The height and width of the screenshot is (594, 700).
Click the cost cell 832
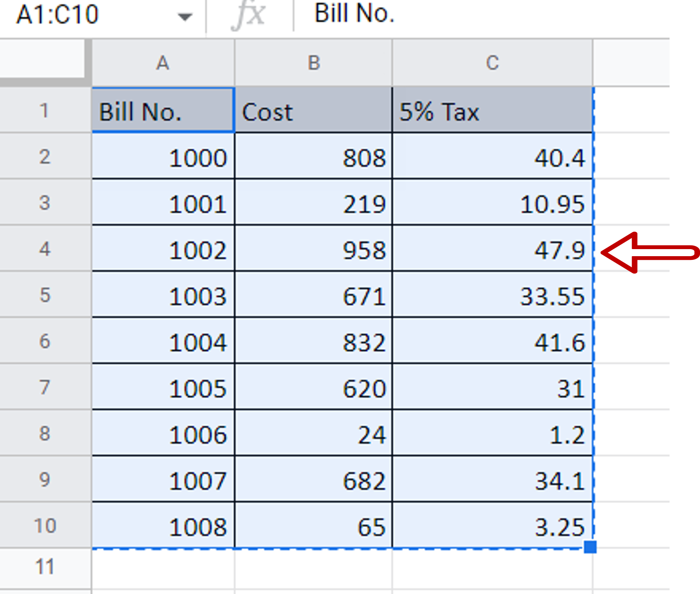(314, 340)
